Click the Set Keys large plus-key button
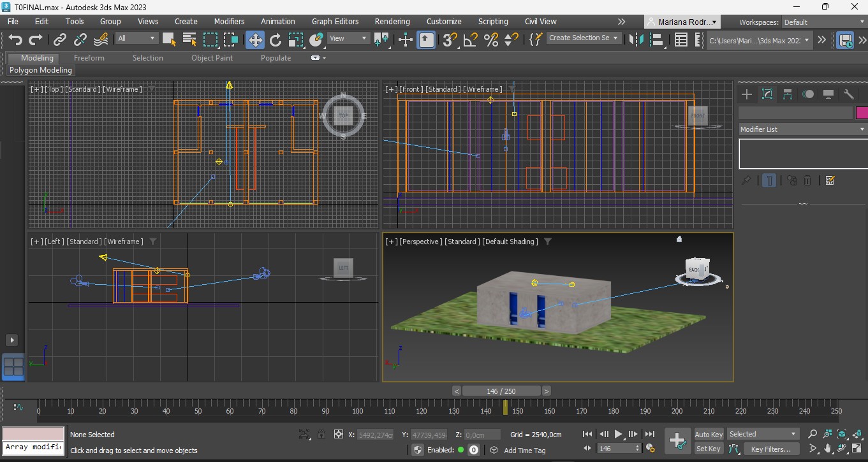Image resolution: width=868 pixels, height=462 pixels. click(x=677, y=441)
